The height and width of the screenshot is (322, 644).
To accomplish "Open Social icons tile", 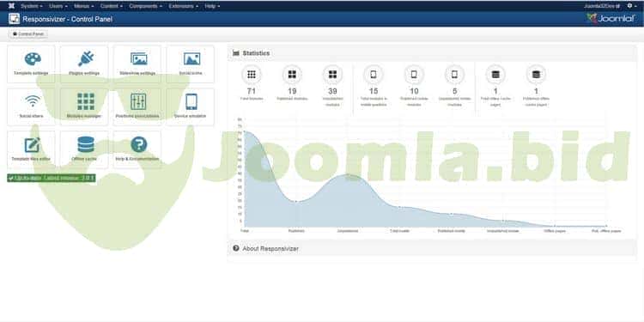I will point(191,64).
